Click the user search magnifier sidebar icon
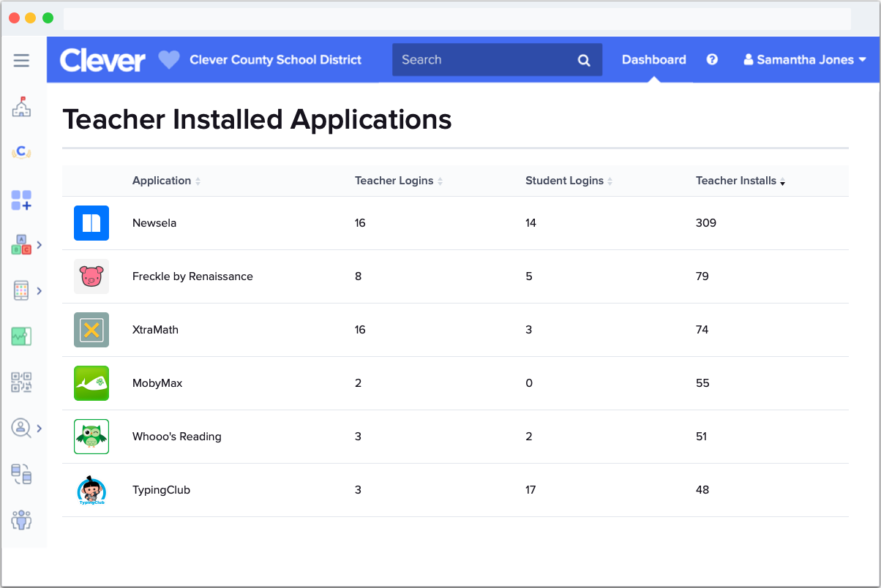Screen dimensions: 881x588 click(x=21, y=429)
